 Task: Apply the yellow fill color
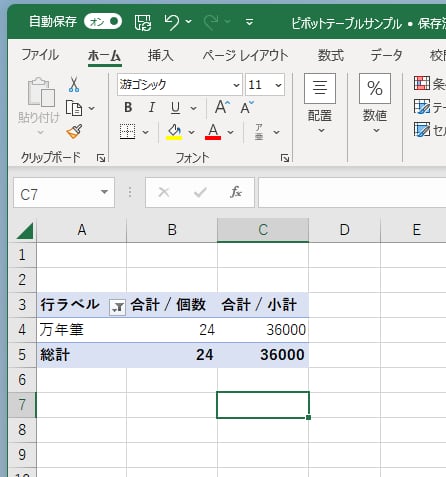pyautogui.click(x=174, y=132)
